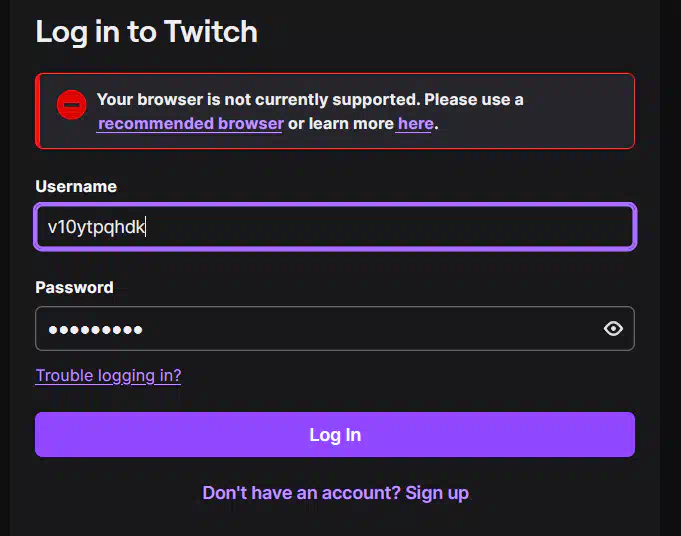The width and height of the screenshot is (681, 536).
Task: Click the "Please use a" alert text
Action: pos(474,99)
